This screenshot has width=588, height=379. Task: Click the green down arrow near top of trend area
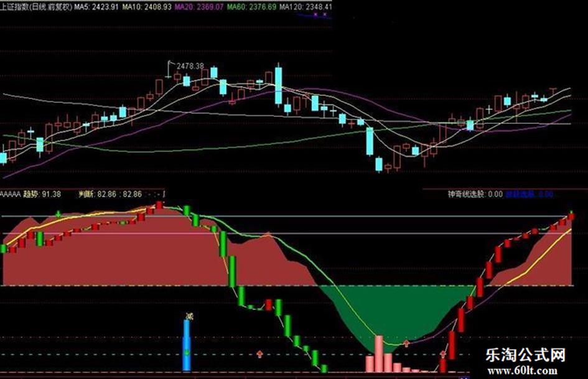click(x=58, y=214)
